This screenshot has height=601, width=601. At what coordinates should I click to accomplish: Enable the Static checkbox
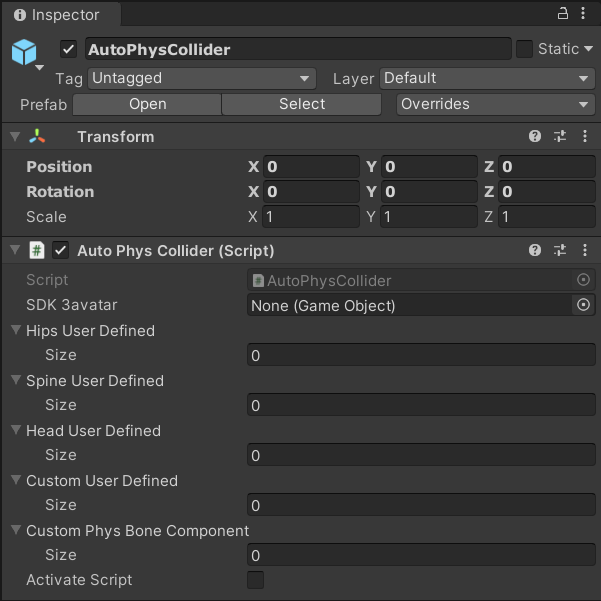(524, 49)
